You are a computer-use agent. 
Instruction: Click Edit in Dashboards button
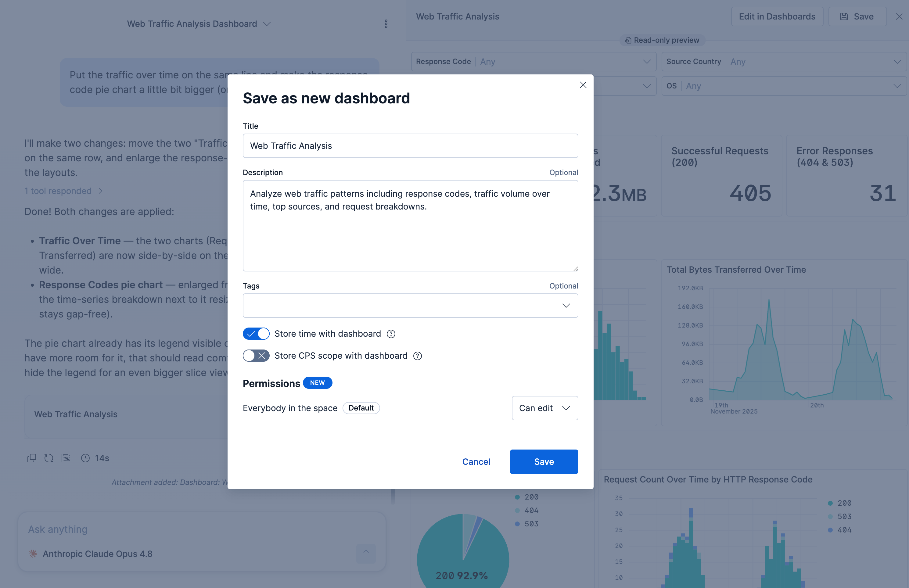(777, 16)
